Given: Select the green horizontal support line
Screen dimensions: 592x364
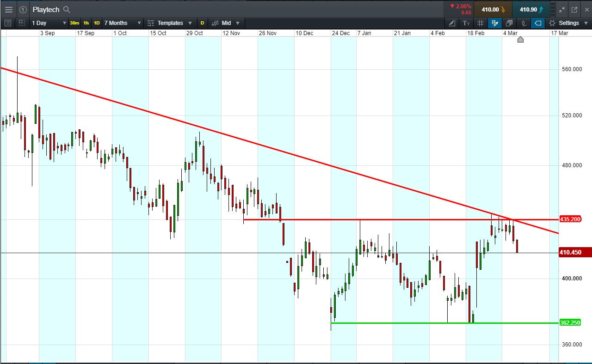Looking at the screenshot, I should click(444, 323).
